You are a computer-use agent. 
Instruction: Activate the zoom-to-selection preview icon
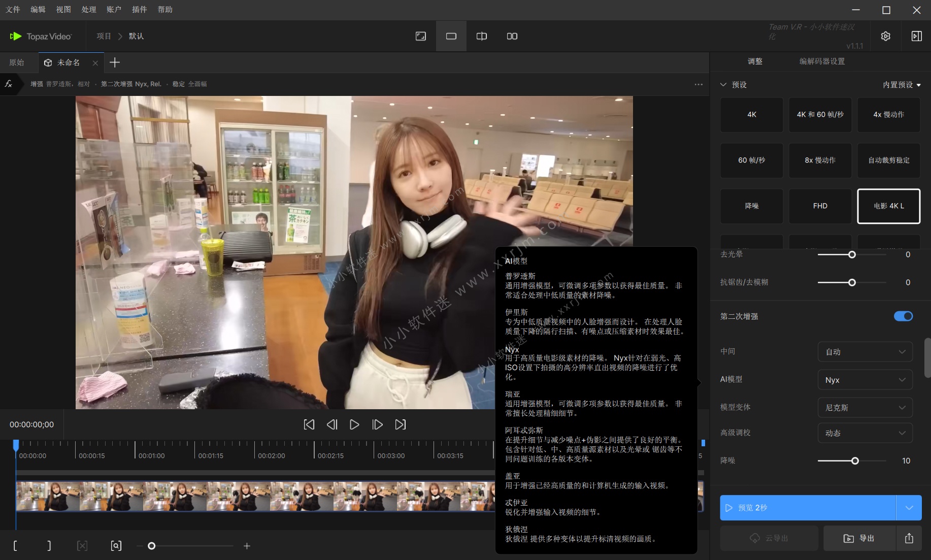tap(116, 546)
